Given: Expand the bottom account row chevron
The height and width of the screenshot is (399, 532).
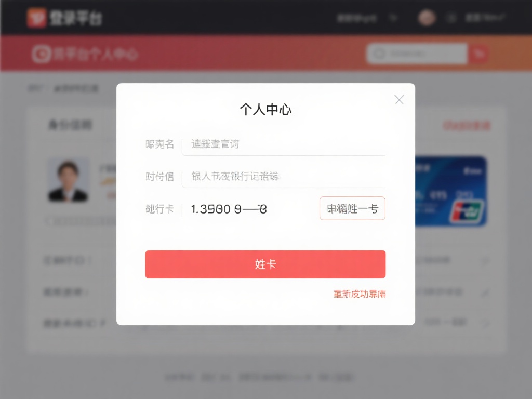Looking at the screenshot, I should 485,322.
